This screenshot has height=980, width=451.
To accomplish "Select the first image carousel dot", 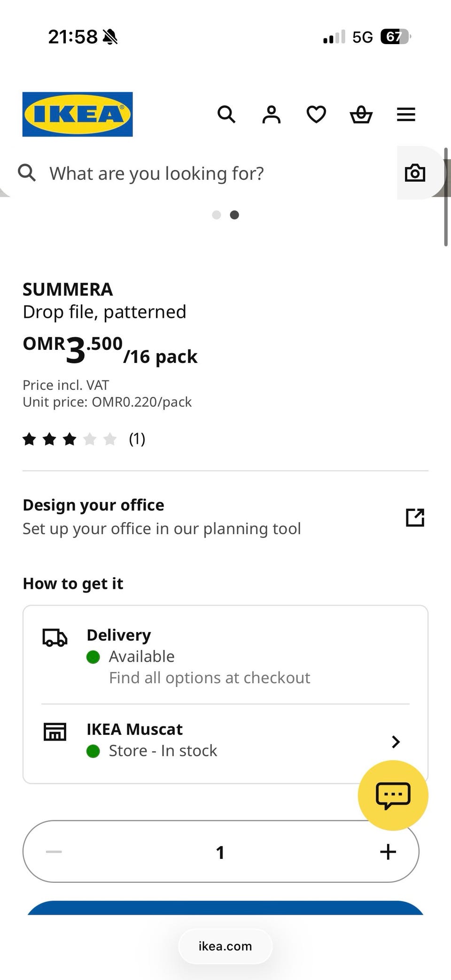I will point(217,215).
